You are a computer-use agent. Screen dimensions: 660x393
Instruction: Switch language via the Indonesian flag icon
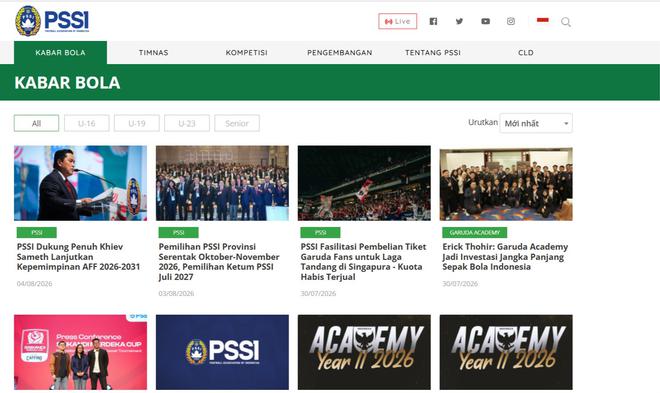pyautogui.click(x=543, y=20)
